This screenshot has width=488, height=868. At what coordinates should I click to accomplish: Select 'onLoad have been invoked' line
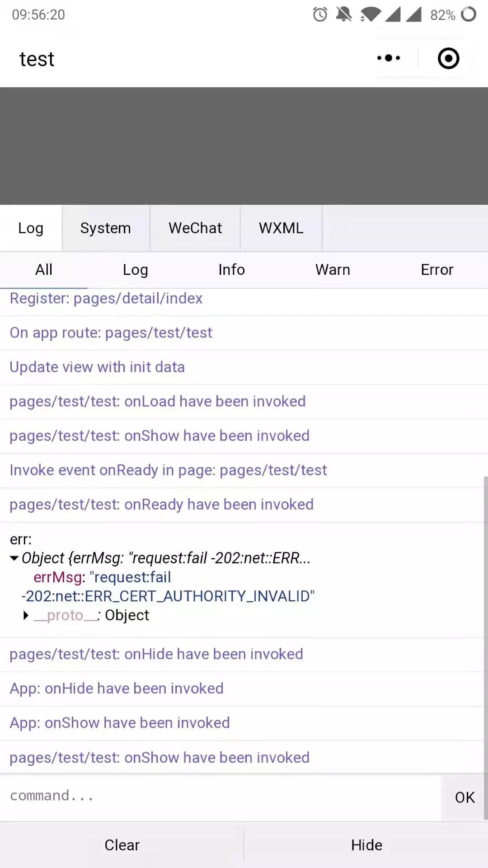[244, 402]
